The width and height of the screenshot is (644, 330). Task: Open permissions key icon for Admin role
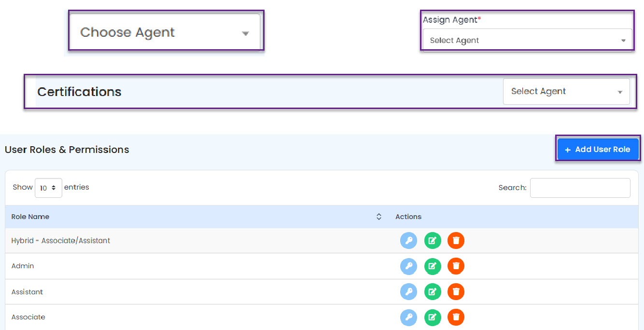408,266
